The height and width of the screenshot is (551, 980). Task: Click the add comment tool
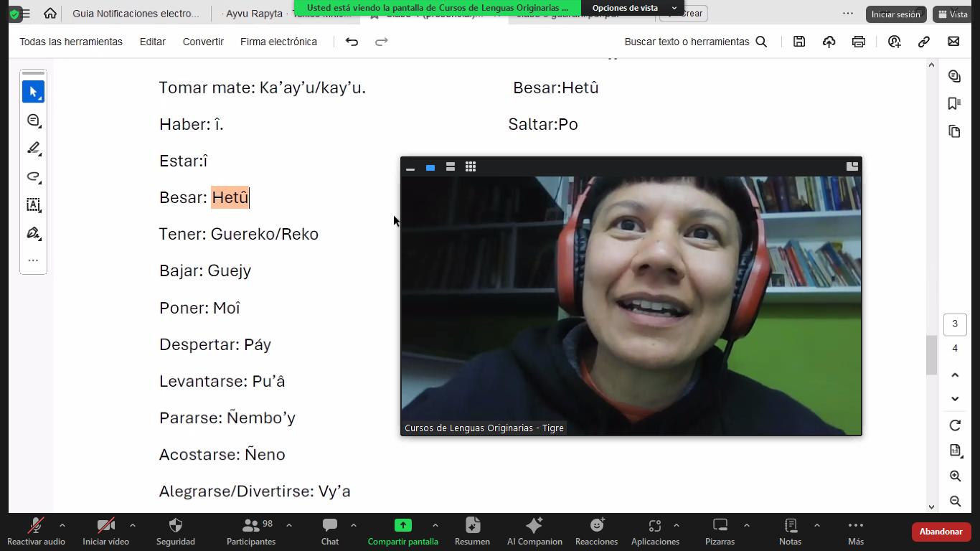33,120
